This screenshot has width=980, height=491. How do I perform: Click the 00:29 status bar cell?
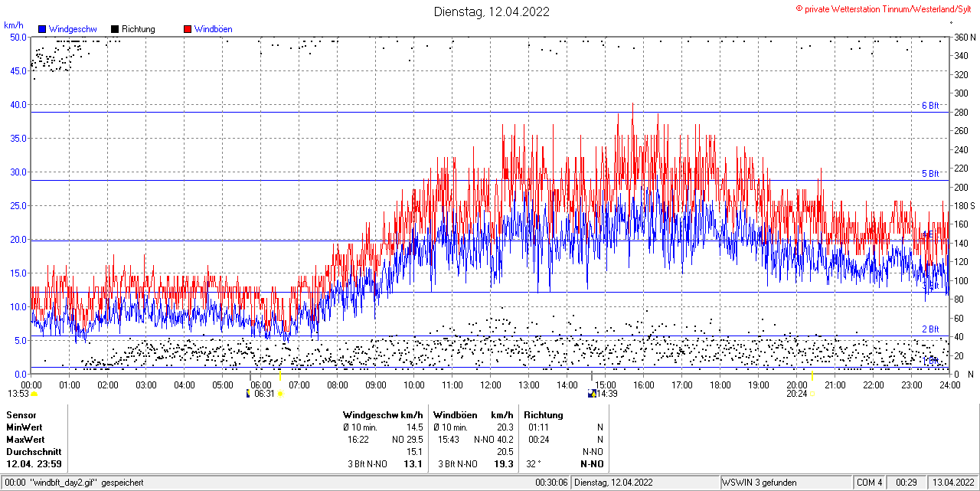click(x=906, y=483)
